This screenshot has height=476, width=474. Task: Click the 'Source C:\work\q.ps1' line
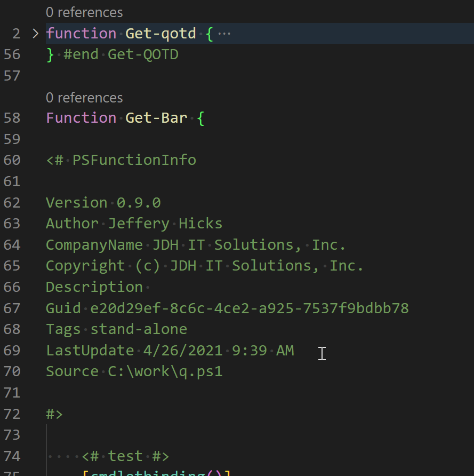pos(134,371)
